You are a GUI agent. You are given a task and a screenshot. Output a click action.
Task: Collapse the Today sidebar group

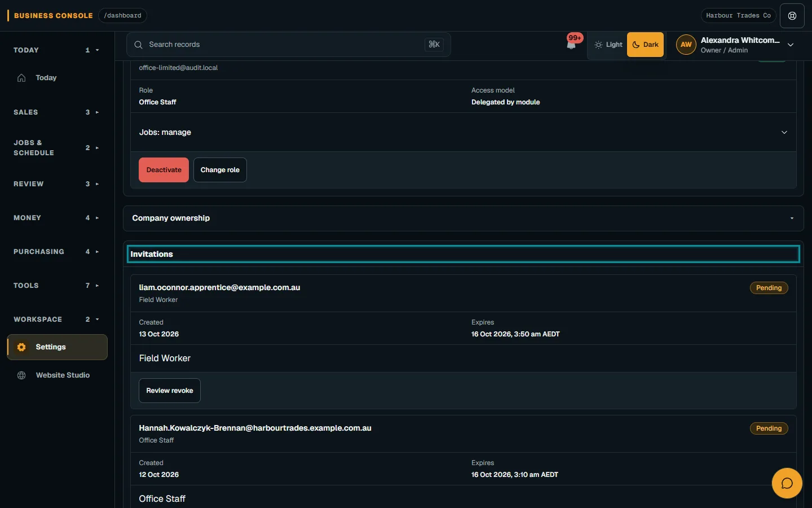[x=57, y=50]
